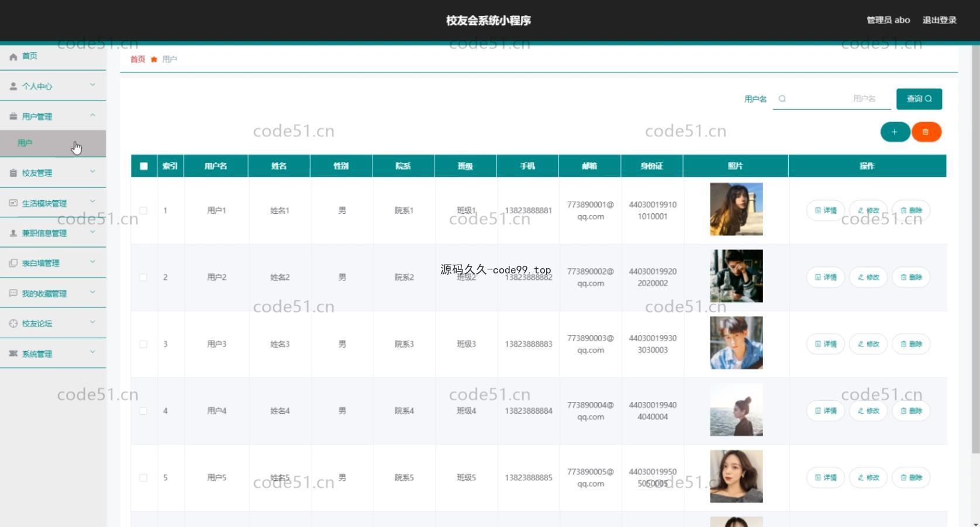The height and width of the screenshot is (527, 980).
Task: Click the vertical page scrollbar
Action: pyautogui.click(x=975, y=249)
